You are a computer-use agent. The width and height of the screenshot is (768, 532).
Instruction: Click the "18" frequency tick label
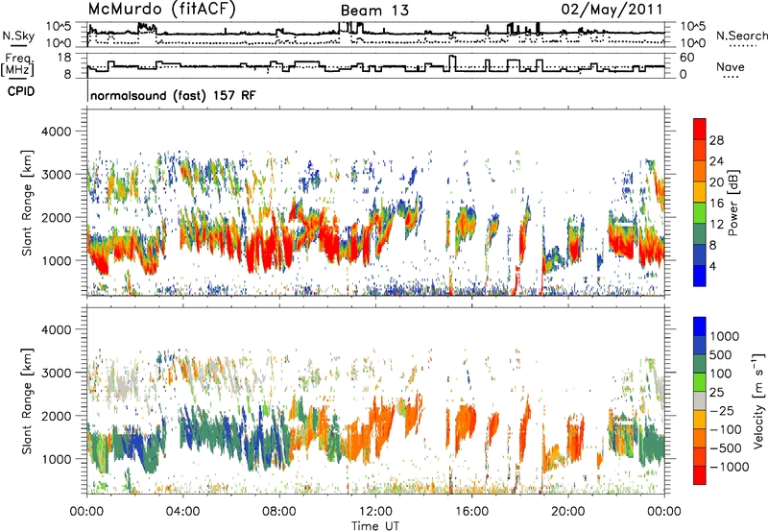point(64,58)
